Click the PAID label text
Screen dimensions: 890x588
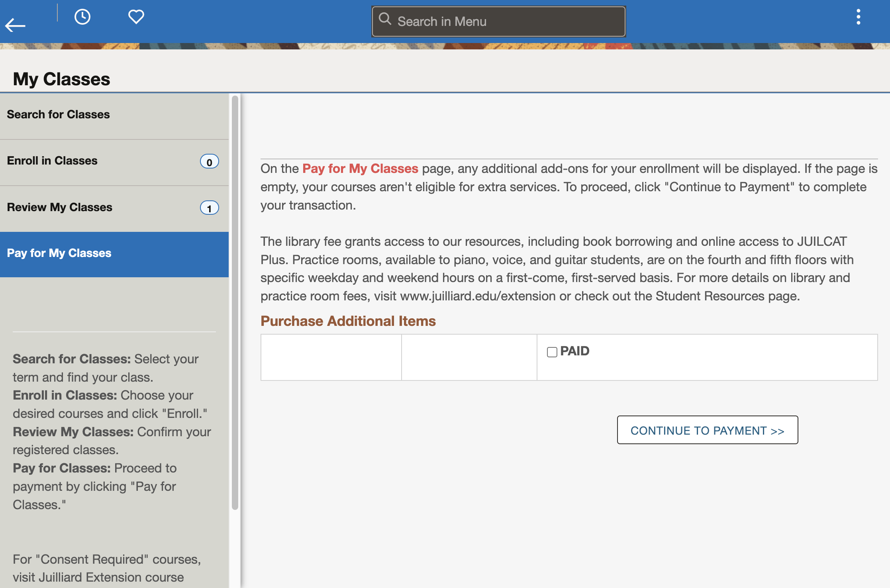tap(574, 351)
